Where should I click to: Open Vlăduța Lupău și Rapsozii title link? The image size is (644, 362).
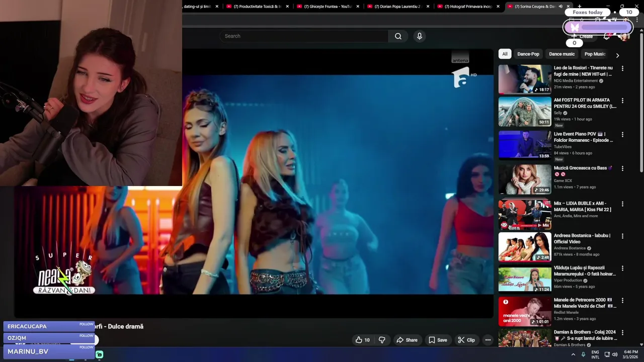[585, 271]
